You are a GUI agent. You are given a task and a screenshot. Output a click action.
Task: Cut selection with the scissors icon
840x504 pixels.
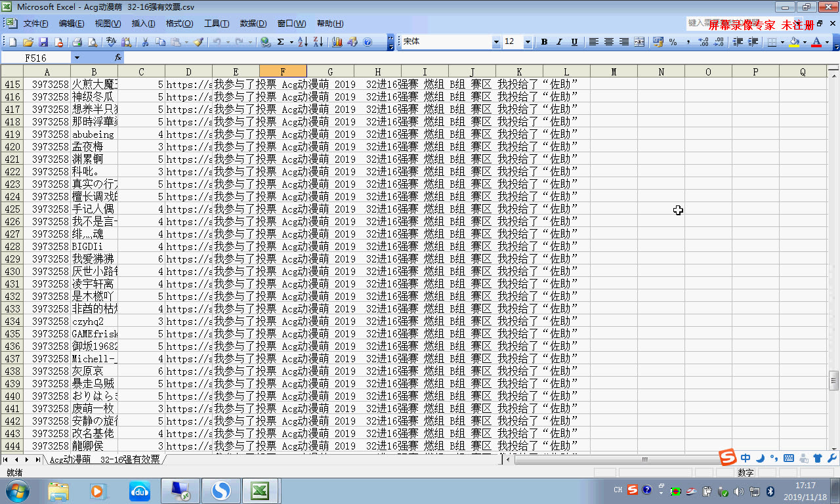click(x=145, y=42)
